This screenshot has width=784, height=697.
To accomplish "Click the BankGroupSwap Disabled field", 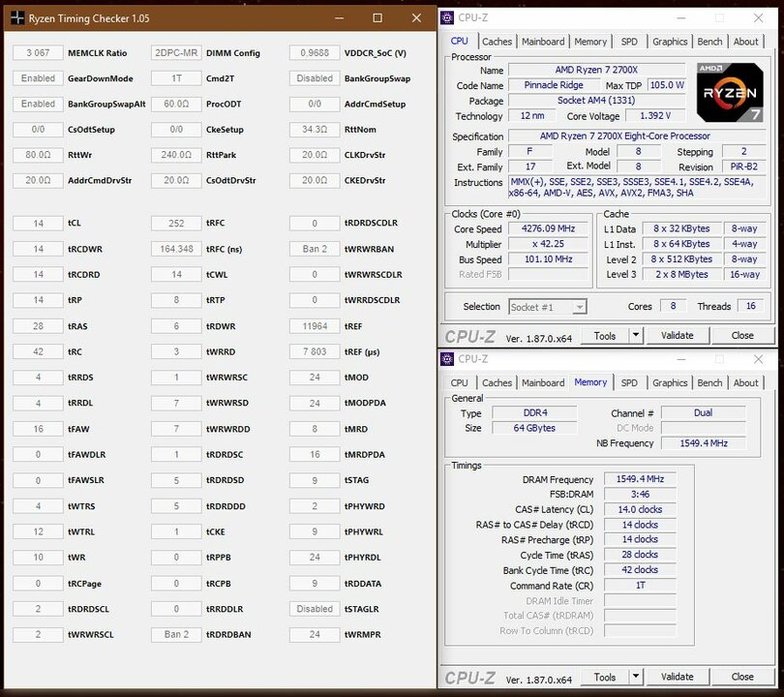I will [x=315, y=78].
